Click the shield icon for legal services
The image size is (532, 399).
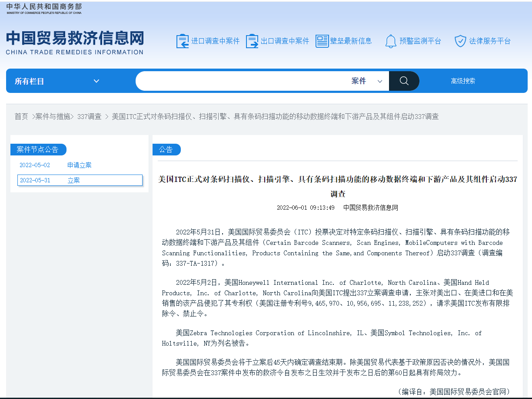[x=460, y=41]
